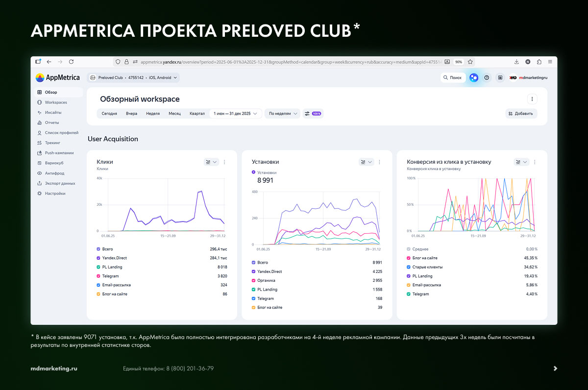588x390 pixels.
Task: Click the Добавить button
Action: [x=521, y=114]
